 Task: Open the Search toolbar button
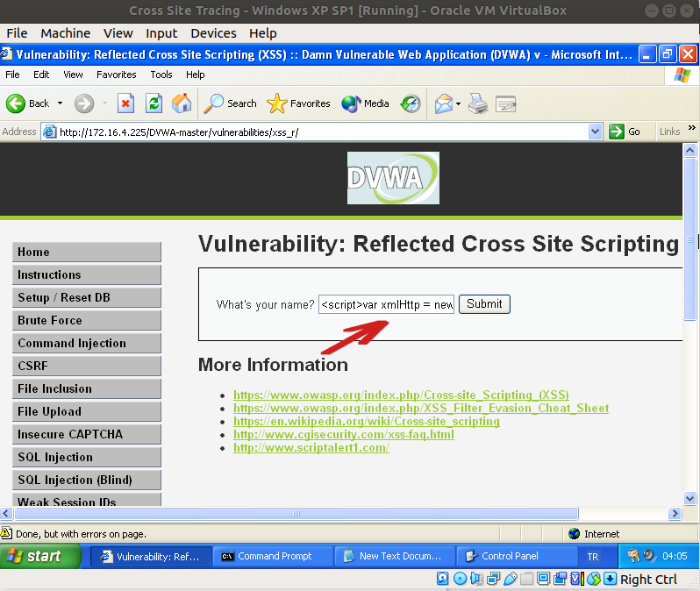[231, 103]
